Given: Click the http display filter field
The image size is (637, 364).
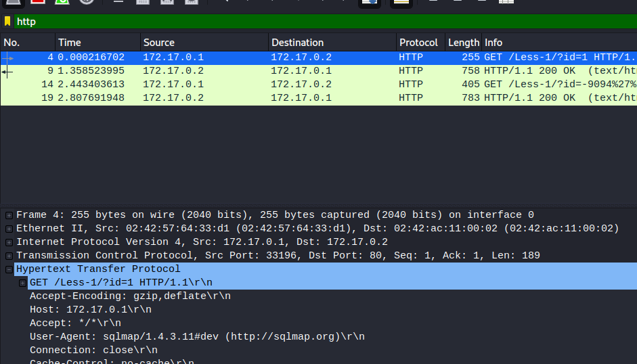Looking at the screenshot, I should (x=326, y=22).
